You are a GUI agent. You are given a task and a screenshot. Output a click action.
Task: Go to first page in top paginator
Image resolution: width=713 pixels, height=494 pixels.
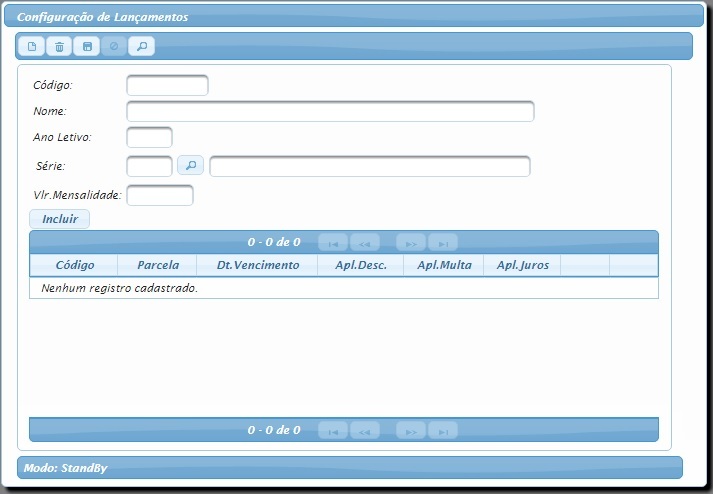point(333,242)
